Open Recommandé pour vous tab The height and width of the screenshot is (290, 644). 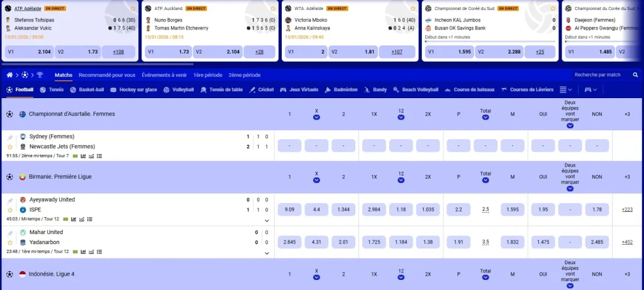(107, 75)
